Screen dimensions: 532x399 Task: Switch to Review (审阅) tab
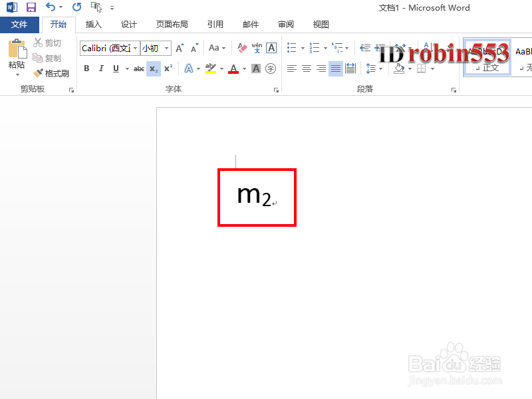pos(286,25)
